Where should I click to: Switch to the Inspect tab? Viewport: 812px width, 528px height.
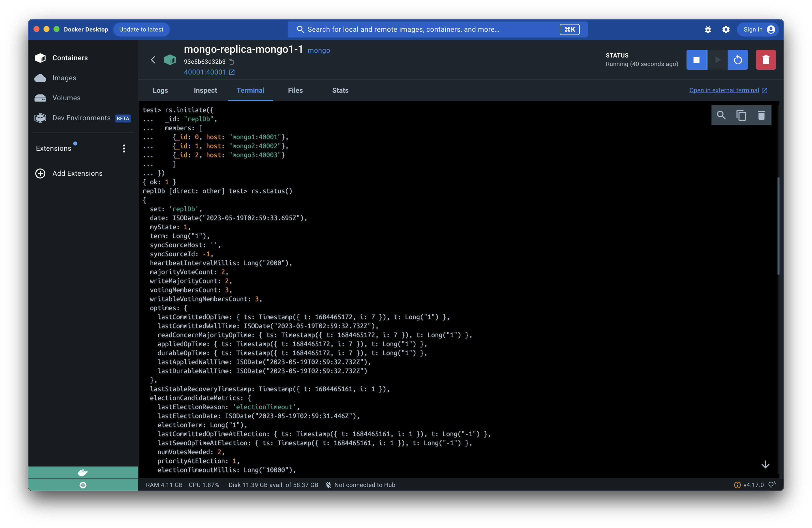(x=205, y=90)
